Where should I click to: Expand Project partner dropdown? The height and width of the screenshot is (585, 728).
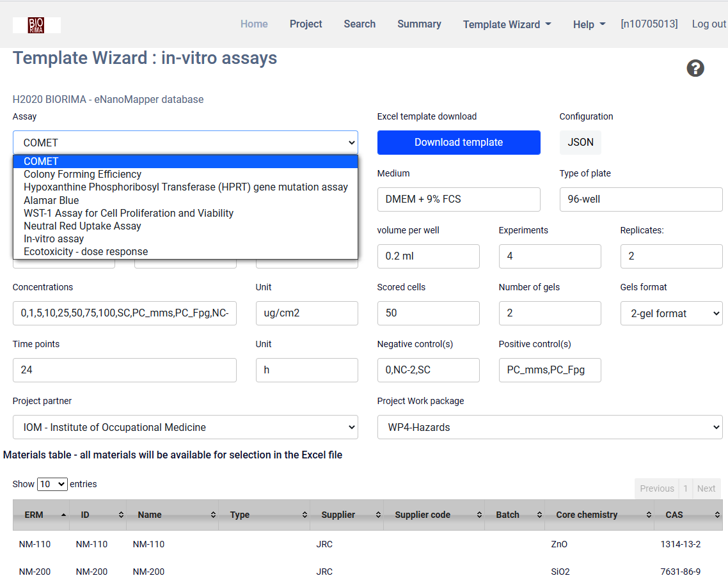pos(185,427)
